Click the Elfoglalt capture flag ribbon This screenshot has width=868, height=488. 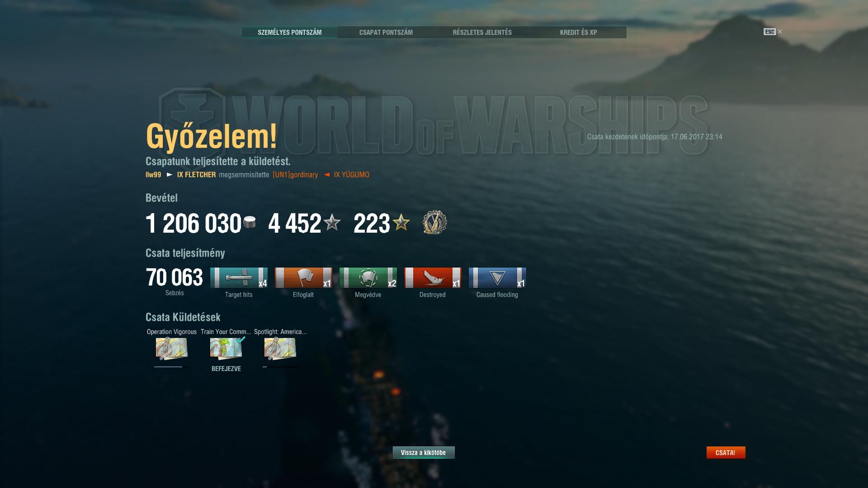(x=303, y=277)
